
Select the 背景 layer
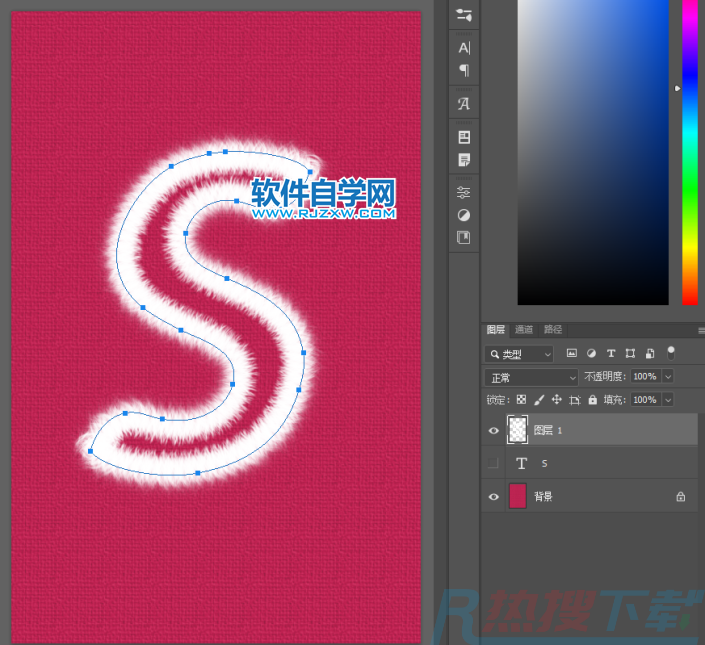point(590,496)
